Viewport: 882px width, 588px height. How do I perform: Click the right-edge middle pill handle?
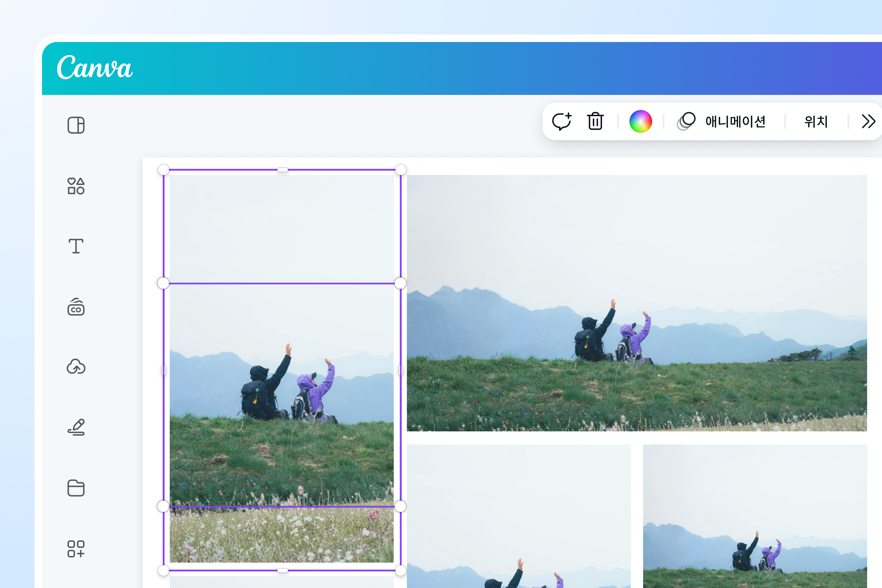click(x=401, y=370)
